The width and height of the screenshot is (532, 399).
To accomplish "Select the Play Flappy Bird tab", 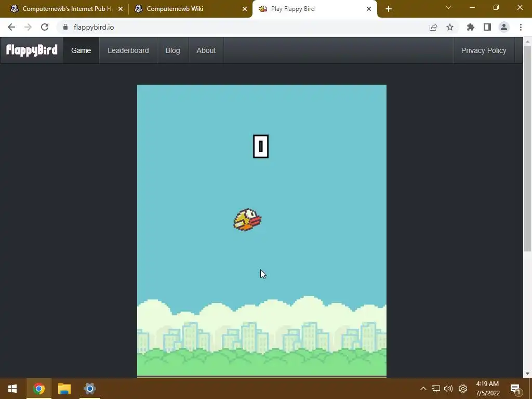I will click(x=314, y=9).
